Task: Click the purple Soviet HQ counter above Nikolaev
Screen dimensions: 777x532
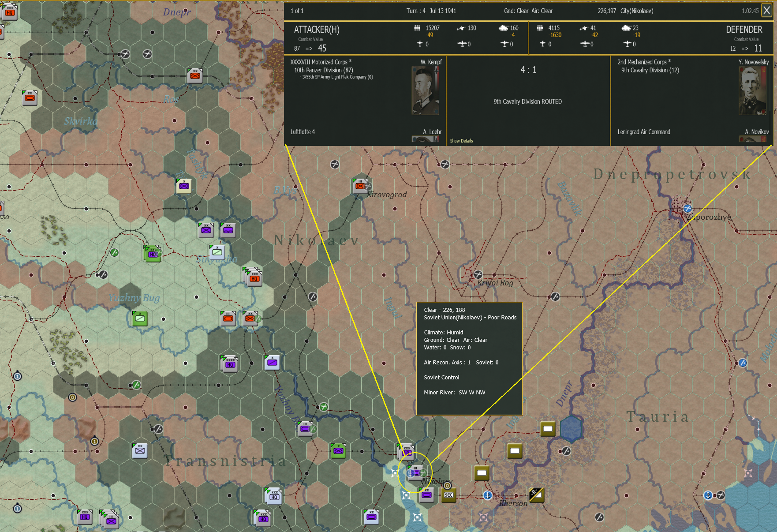Action: point(406,452)
